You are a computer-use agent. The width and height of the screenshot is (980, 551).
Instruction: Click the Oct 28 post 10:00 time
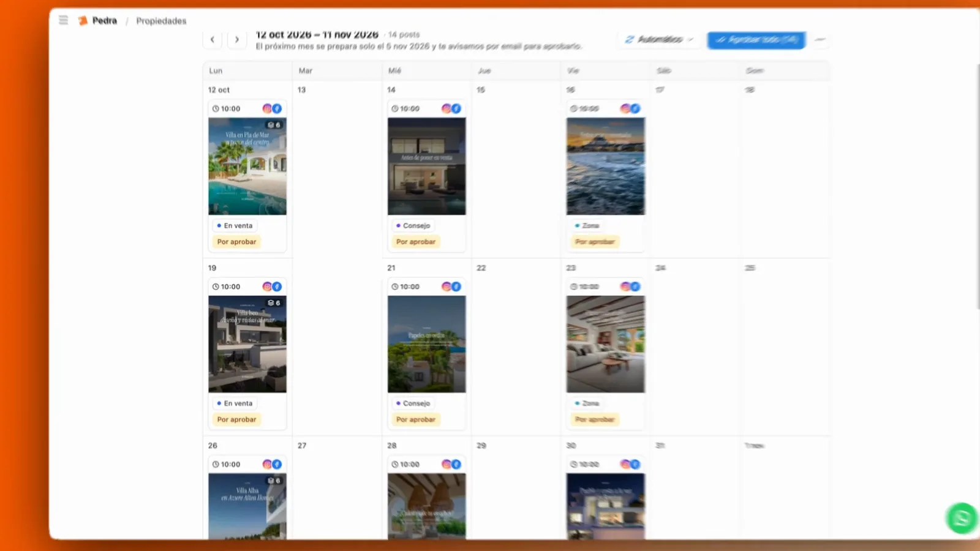(405, 464)
